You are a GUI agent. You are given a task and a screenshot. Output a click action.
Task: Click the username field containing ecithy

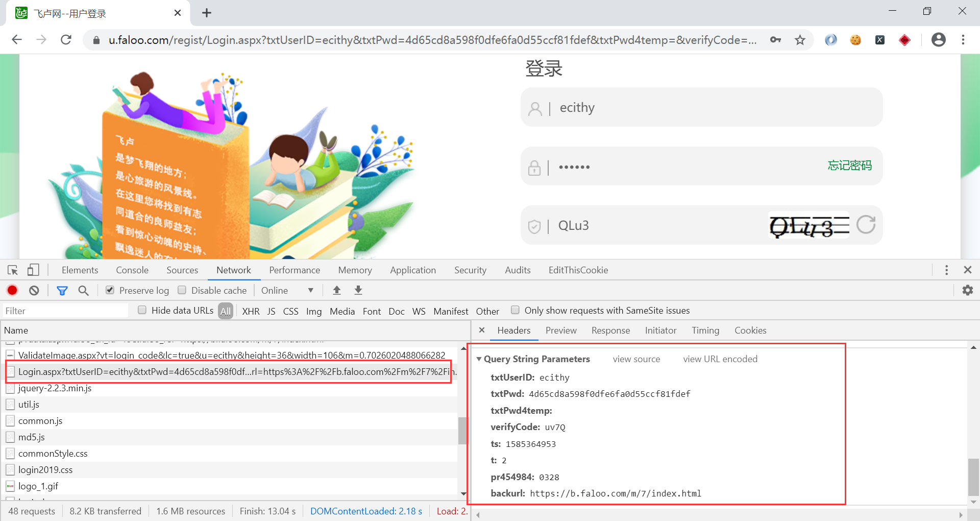click(702, 107)
